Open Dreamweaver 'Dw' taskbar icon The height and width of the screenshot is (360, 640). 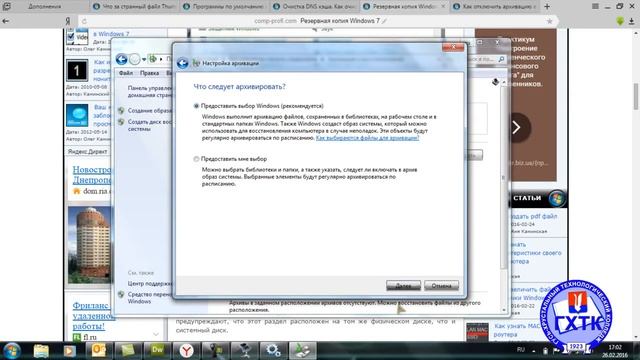pyautogui.click(x=157, y=351)
